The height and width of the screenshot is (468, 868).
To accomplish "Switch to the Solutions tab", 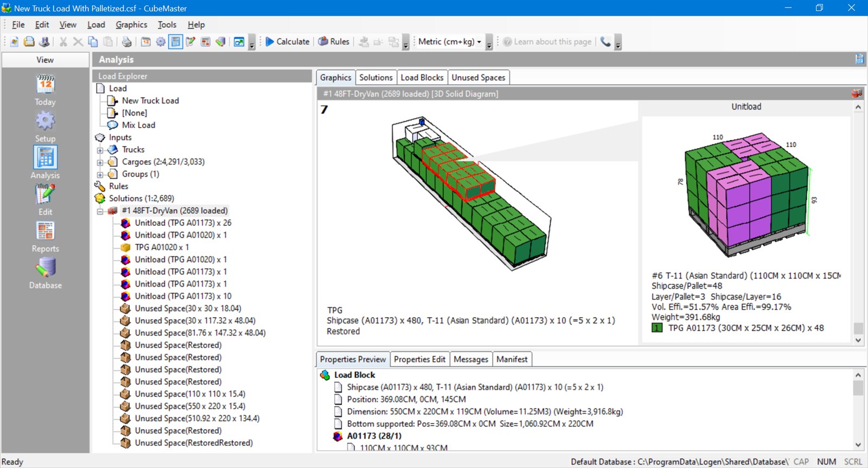I will [x=375, y=78].
